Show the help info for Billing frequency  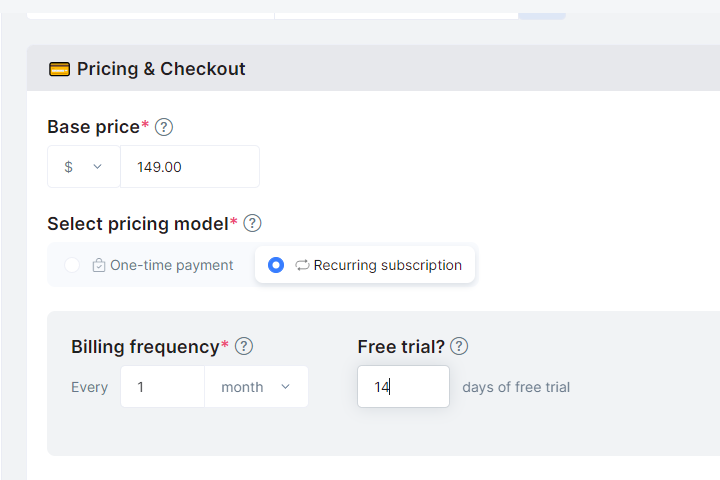tap(244, 346)
